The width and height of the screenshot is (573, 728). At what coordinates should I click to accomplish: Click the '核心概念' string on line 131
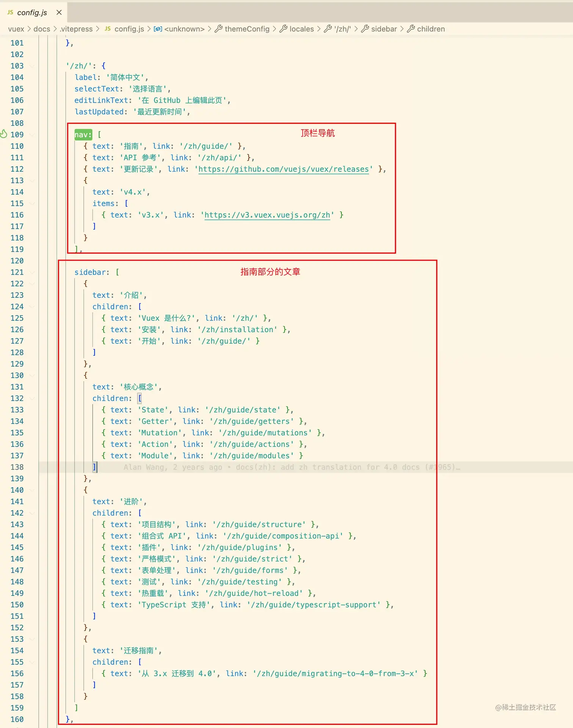(x=139, y=387)
